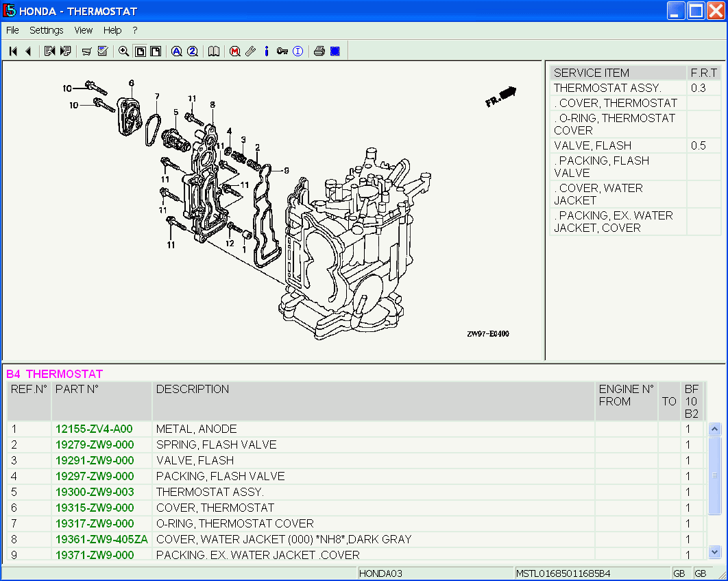The width and height of the screenshot is (728, 581).
Task: Select 'SPRING, FLASH VALVE' description
Action: pyautogui.click(x=217, y=444)
